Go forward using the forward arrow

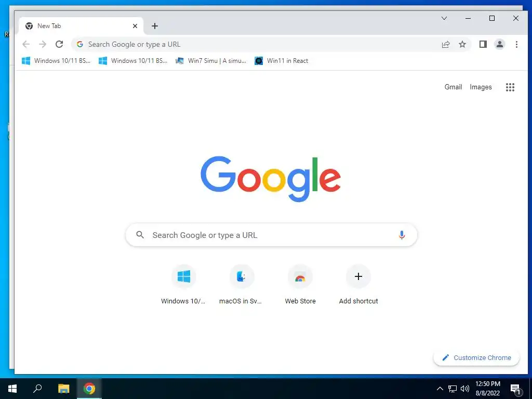43,45
